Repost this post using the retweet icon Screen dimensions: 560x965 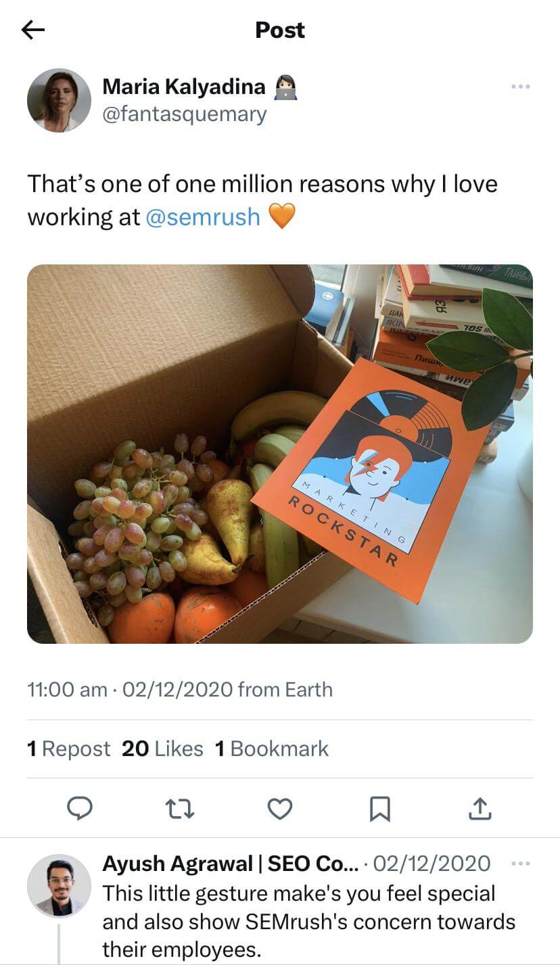point(181,808)
